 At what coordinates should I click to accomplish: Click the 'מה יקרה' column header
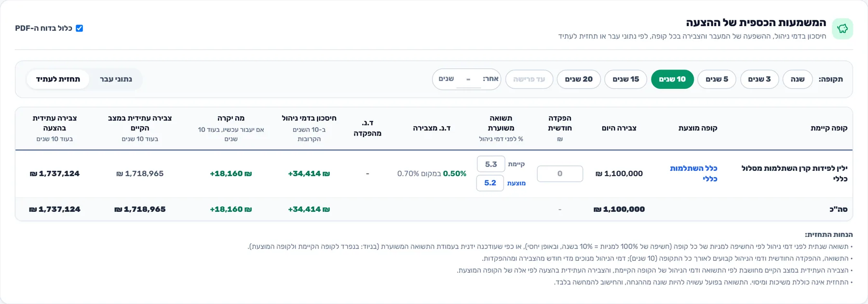pos(231,118)
